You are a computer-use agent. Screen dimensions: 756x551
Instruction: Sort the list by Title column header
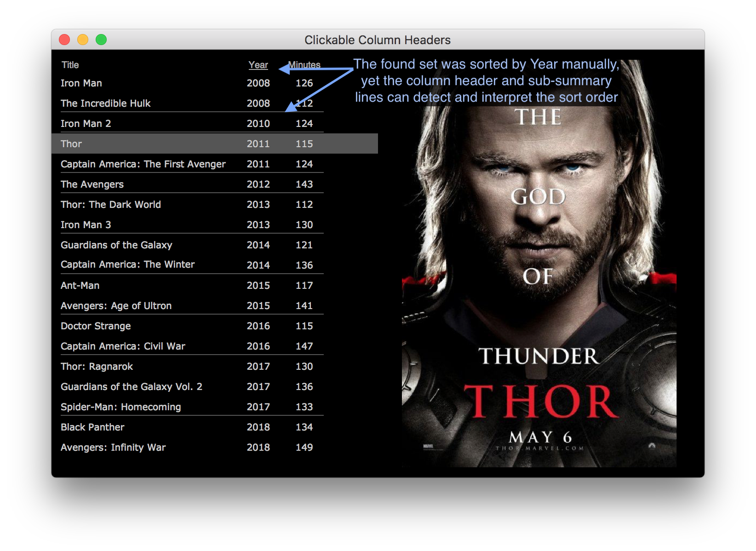coord(70,65)
